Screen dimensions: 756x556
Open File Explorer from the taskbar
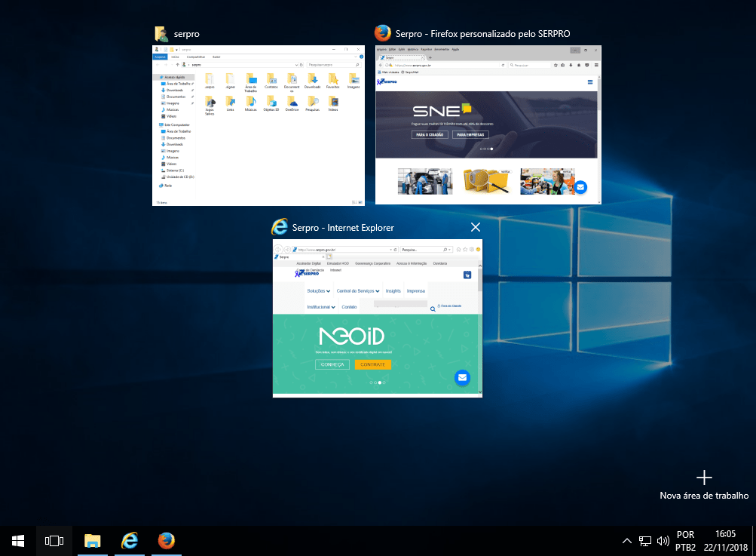pyautogui.click(x=93, y=540)
